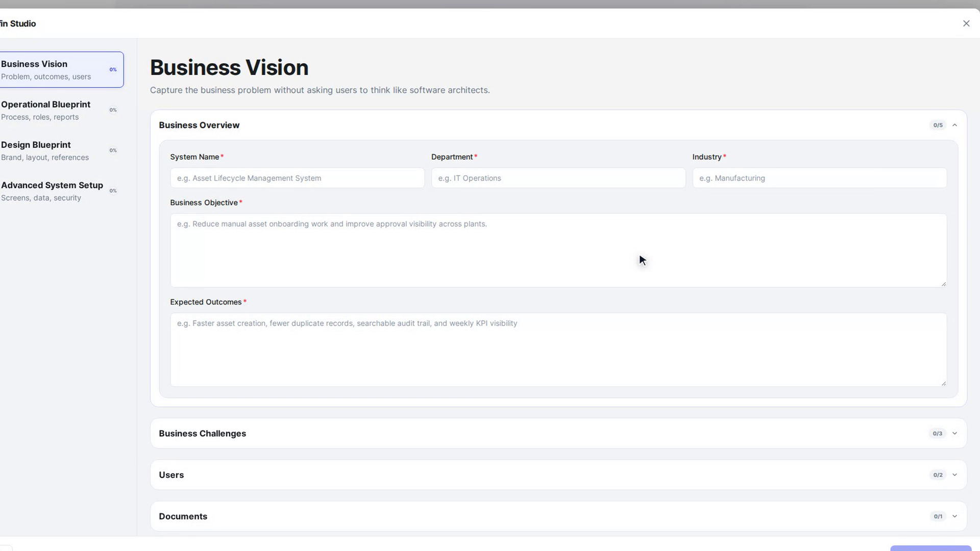980x551 pixels.
Task: Open the Operational Blueprint step
Action: (x=61, y=110)
